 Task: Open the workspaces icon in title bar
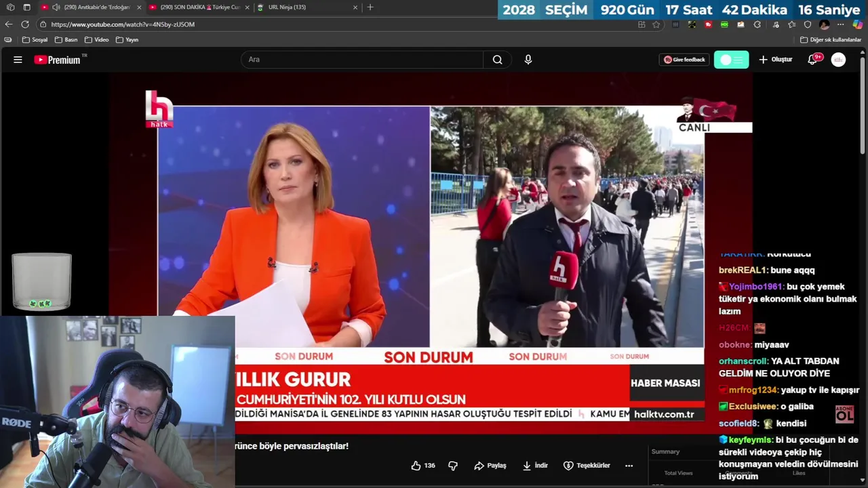coord(10,7)
